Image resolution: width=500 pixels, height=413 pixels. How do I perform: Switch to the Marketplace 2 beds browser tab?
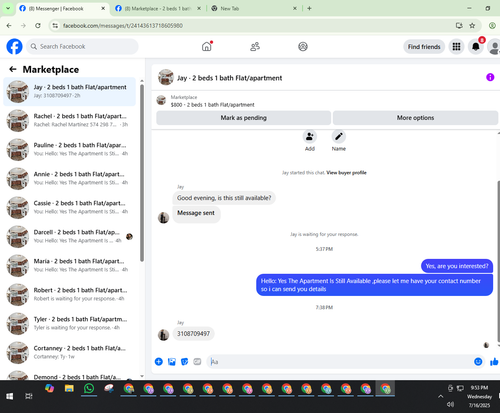point(158,9)
